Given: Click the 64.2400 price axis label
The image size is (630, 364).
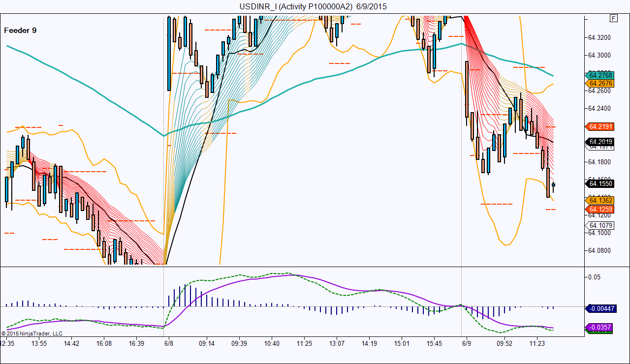Looking at the screenshot, I should [600, 108].
